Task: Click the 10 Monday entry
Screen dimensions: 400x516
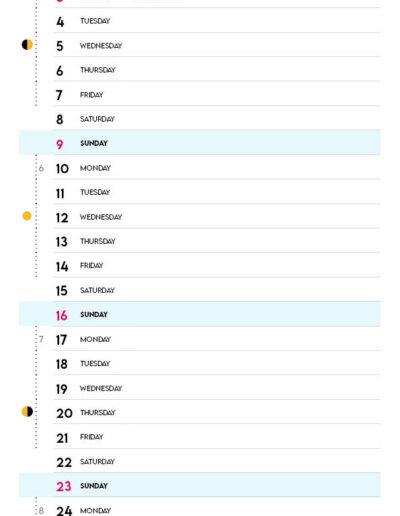Action: pos(217,168)
